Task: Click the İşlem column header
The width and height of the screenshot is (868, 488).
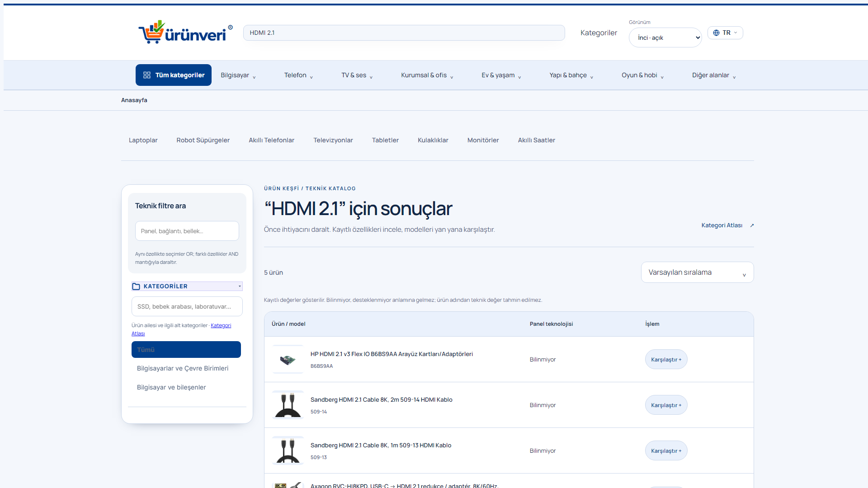Action: click(x=652, y=324)
